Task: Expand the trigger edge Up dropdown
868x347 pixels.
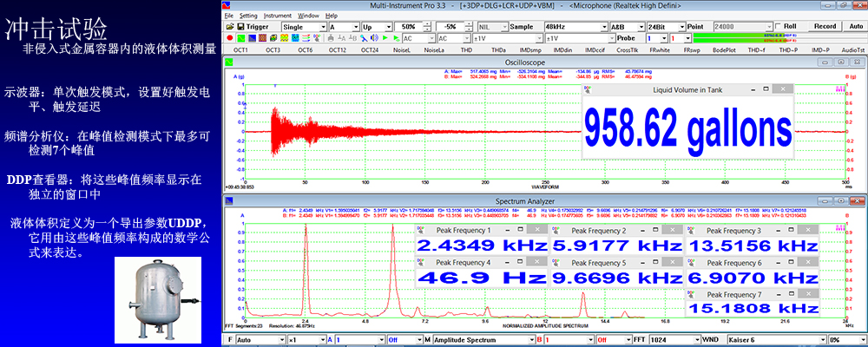Action: point(389,27)
